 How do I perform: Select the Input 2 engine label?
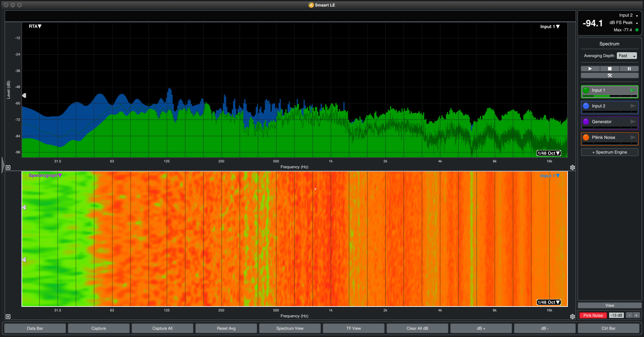coord(598,106)
